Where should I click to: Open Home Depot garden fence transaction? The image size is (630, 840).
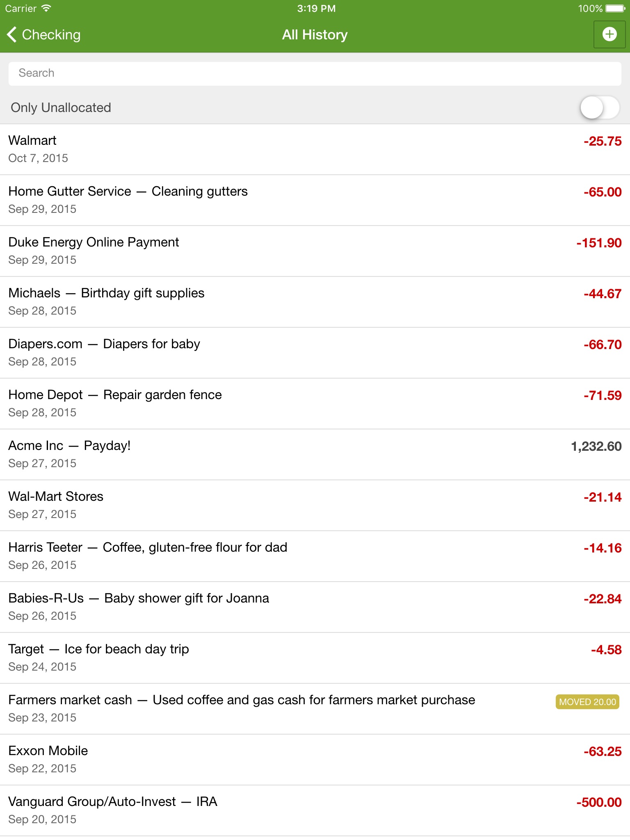[315, 404]
